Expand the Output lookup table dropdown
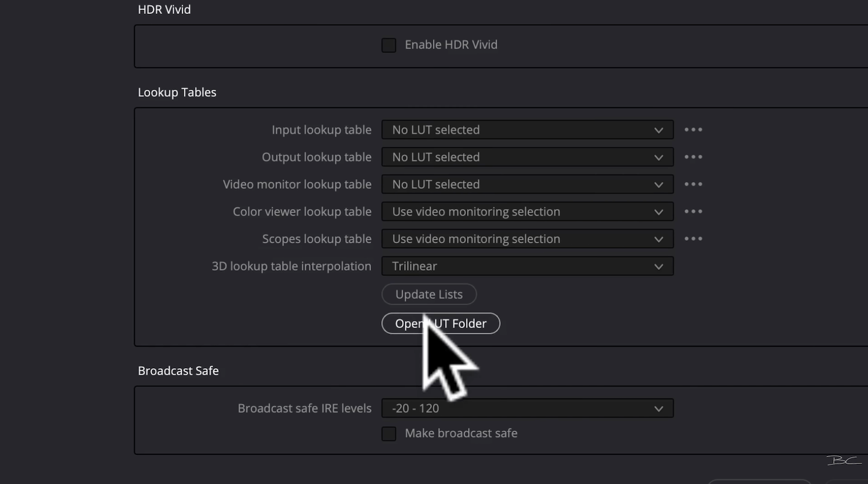This screenshot has width=868, height=484. point(527,157)
